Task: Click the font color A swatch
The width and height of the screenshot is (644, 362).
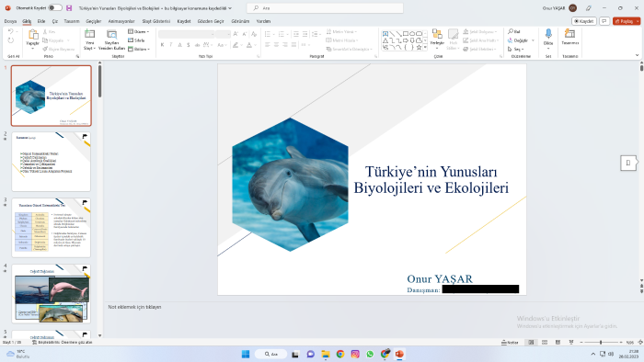Action: pyautogui.click(x=249, y=45)
